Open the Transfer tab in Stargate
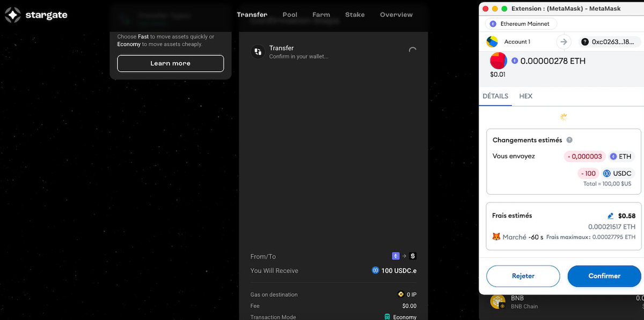This screenshot has height=320, width=644. click(252, 14)
